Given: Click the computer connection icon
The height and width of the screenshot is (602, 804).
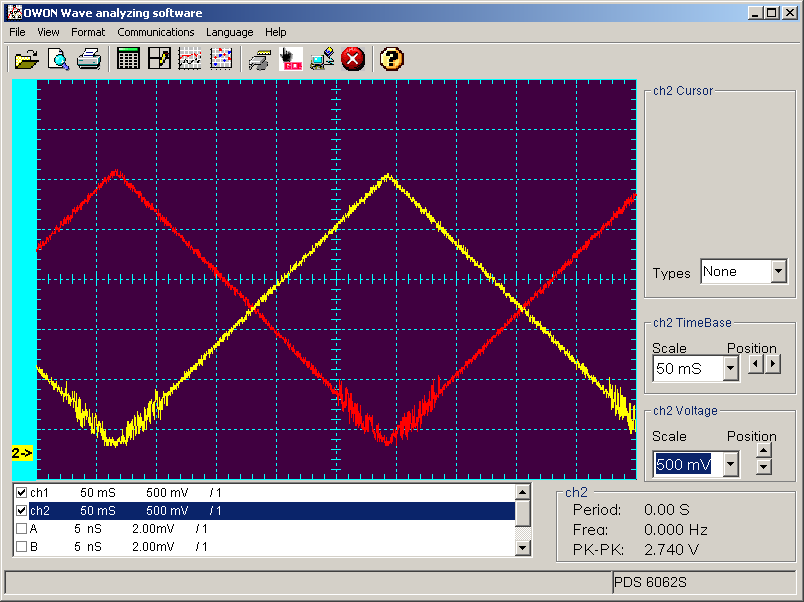Looking at the screenshot, I should coord(322,59).
